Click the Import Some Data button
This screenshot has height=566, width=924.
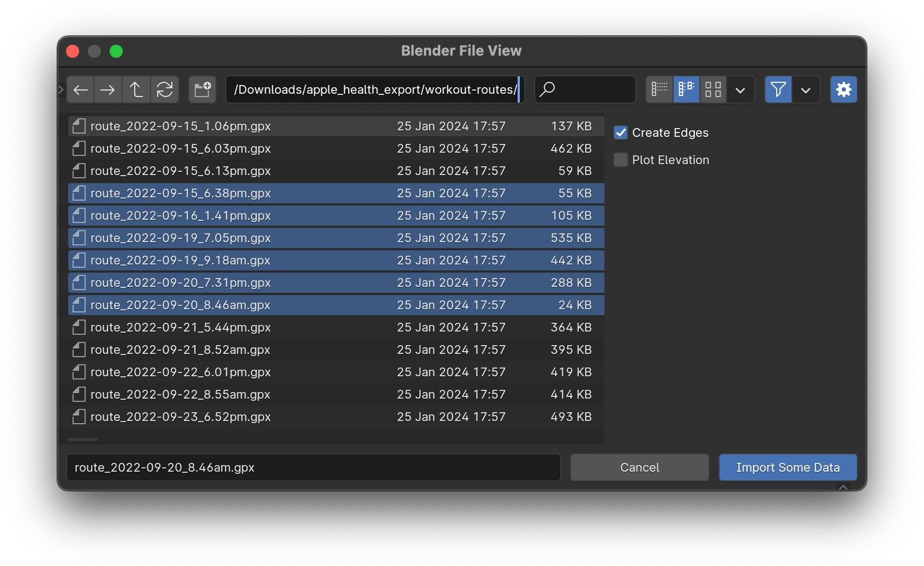[788, 467]
